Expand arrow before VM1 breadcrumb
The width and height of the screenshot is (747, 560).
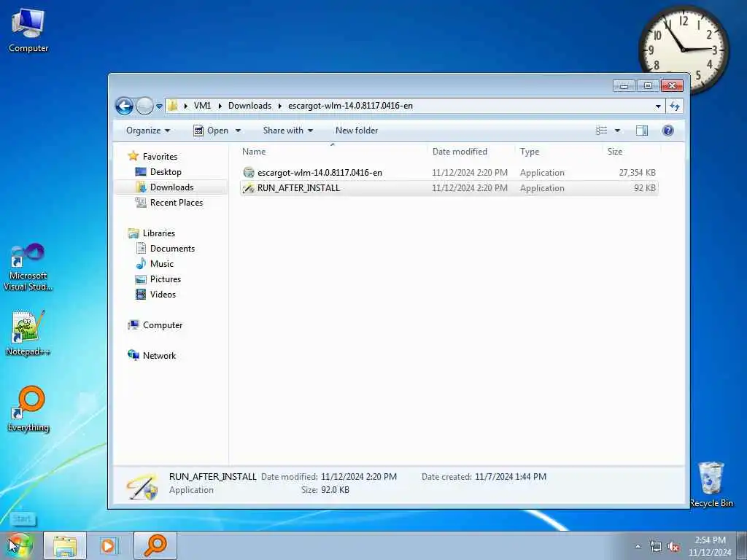click(186, 106)
